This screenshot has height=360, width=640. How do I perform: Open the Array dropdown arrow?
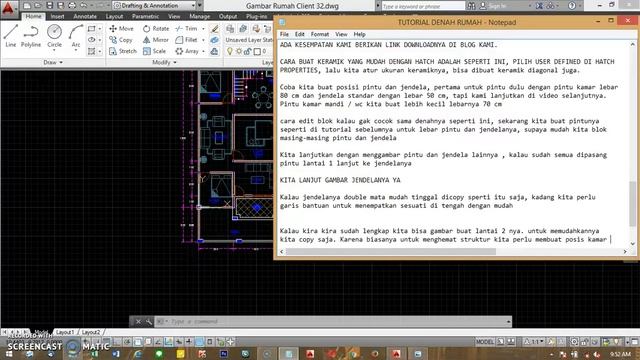point(203,51)
